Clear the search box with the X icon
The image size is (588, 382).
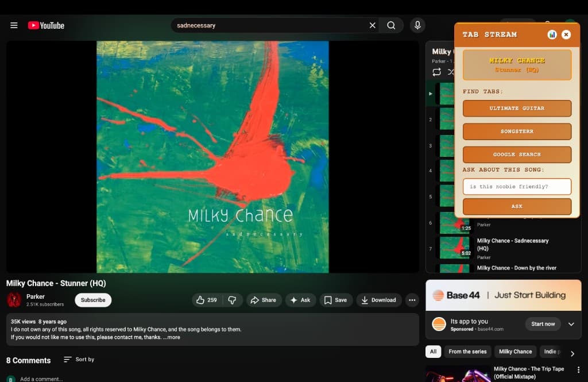tap(372, 25)
